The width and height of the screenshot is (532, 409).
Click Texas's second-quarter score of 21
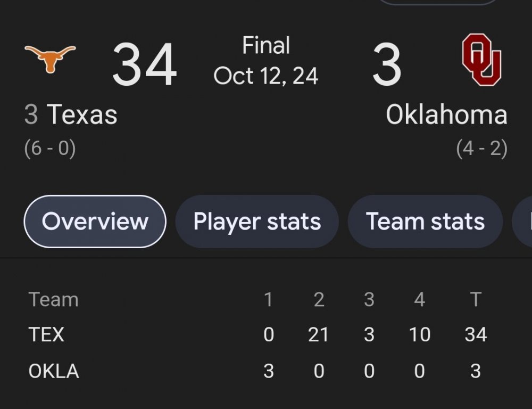click(x=319, y=334)
